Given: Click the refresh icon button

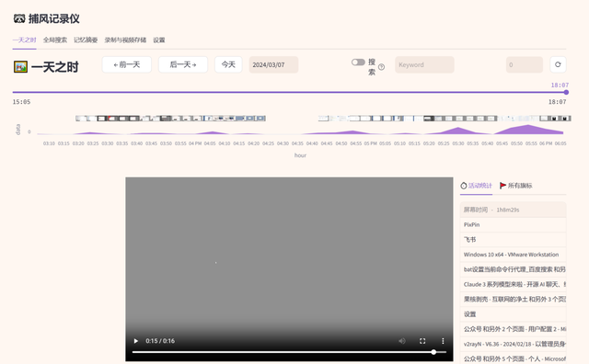Looking at the screenshot, I should (558, 64).
